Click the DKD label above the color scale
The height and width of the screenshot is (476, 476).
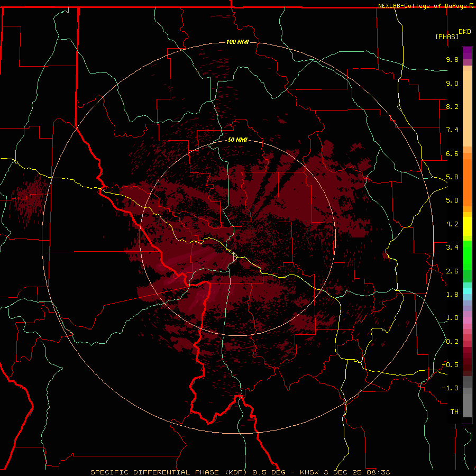(465, 32)
